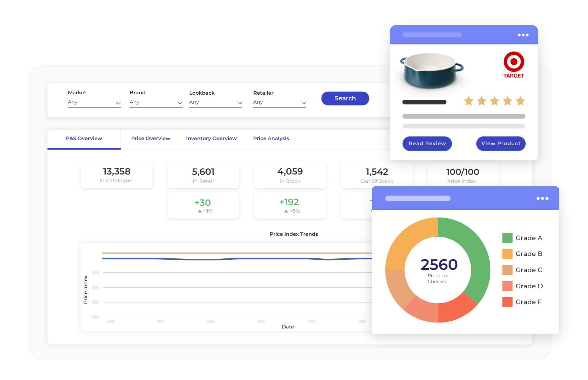The height and width of the screenshot is (380, 588).
Task: Open the Lookback dropdown
Action: tap(216, 102)
